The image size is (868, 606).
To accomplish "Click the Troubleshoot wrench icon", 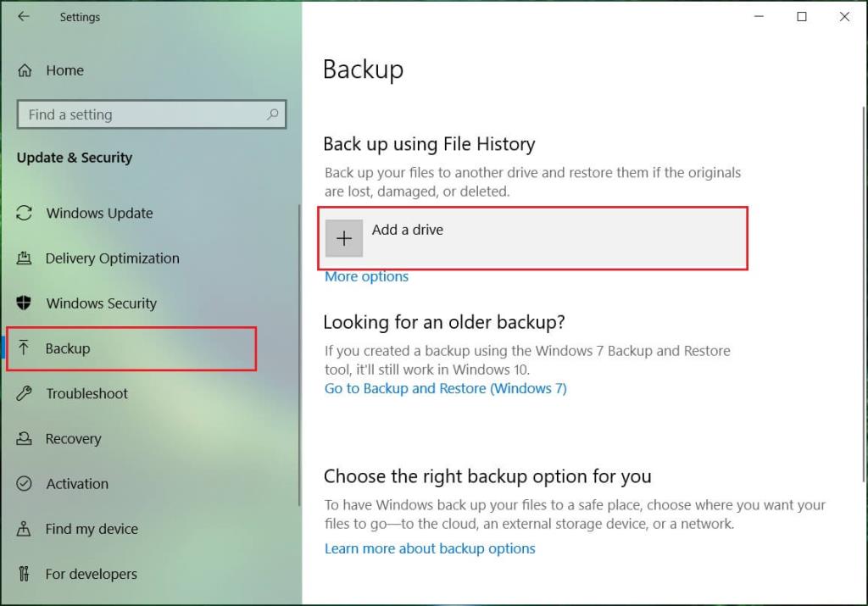I will pos(25,393).
